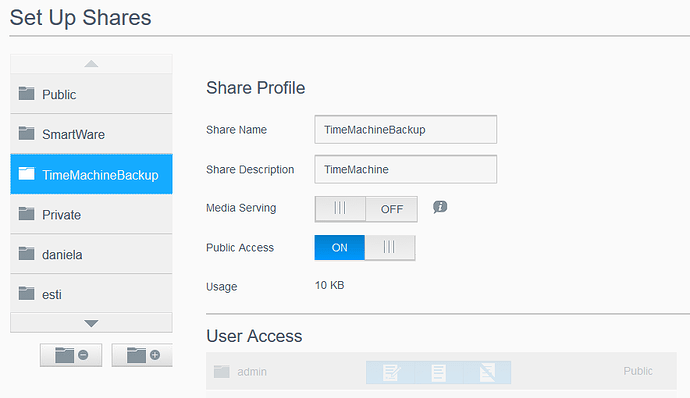Click the add share folder icon

(142, 355)
